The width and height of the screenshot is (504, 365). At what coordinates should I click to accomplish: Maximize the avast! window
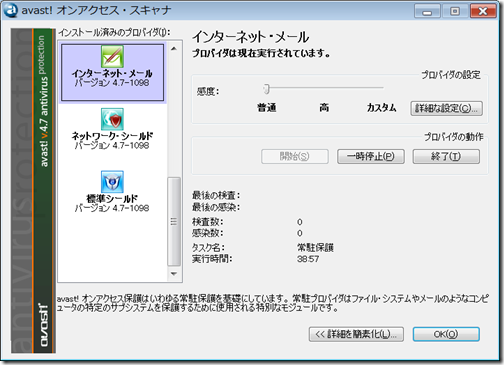click(455, 11)
